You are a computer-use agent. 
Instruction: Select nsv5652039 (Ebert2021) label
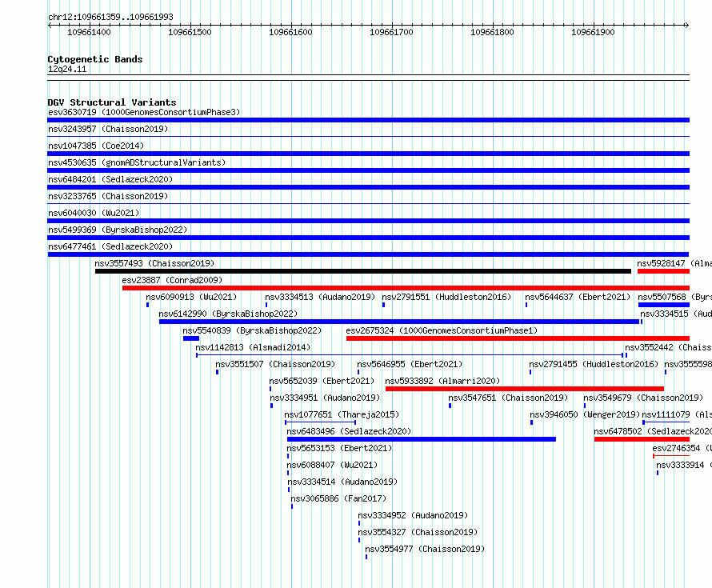(322, 381)
